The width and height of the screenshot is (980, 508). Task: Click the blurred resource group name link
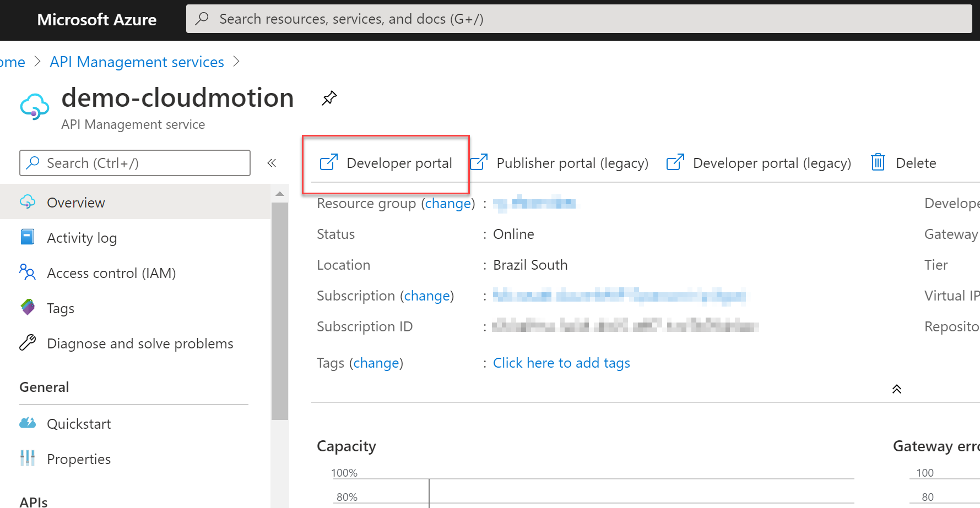click(x=534, y=204)
